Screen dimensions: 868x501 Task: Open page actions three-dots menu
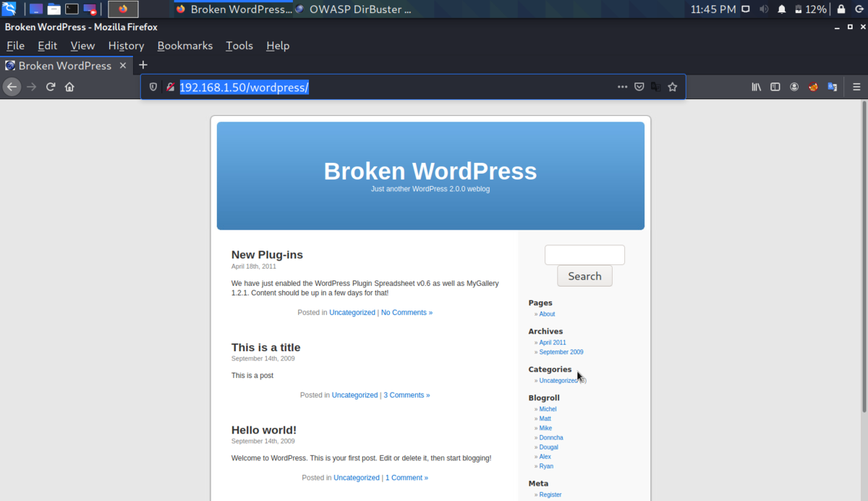click(x=622, y=87)
